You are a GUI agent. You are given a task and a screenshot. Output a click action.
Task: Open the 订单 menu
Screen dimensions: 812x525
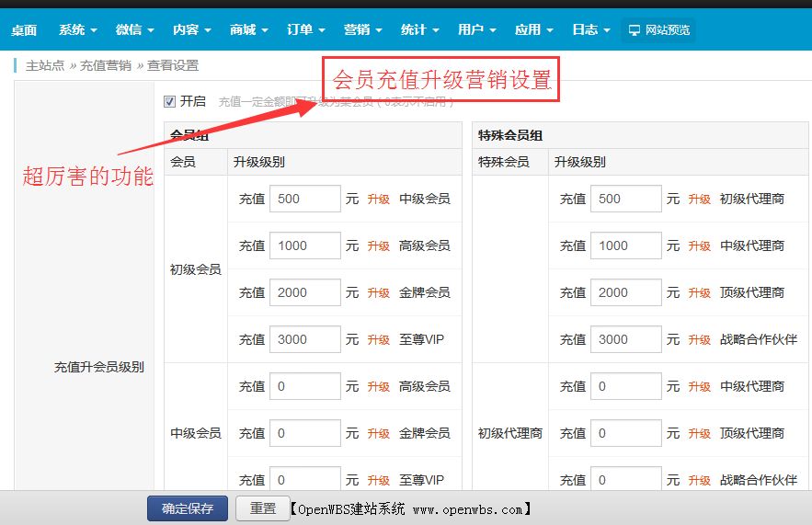pos(305,30)
